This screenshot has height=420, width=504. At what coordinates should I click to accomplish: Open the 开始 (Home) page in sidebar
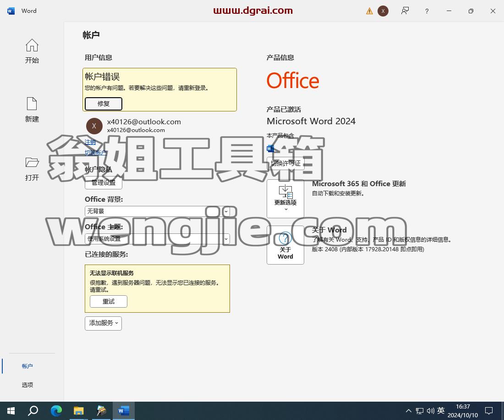tap(32, 51)
